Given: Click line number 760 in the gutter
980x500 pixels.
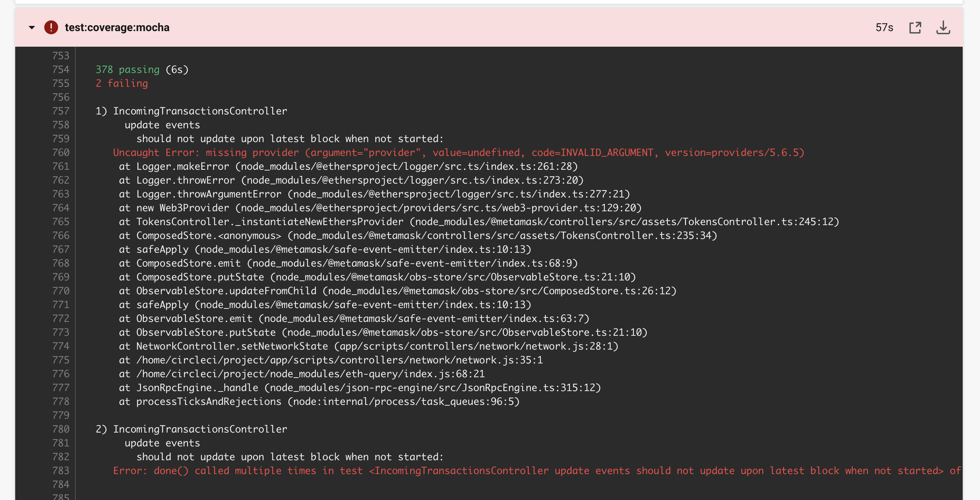Looking at the screenshot, I should click(x=61, y=152).
